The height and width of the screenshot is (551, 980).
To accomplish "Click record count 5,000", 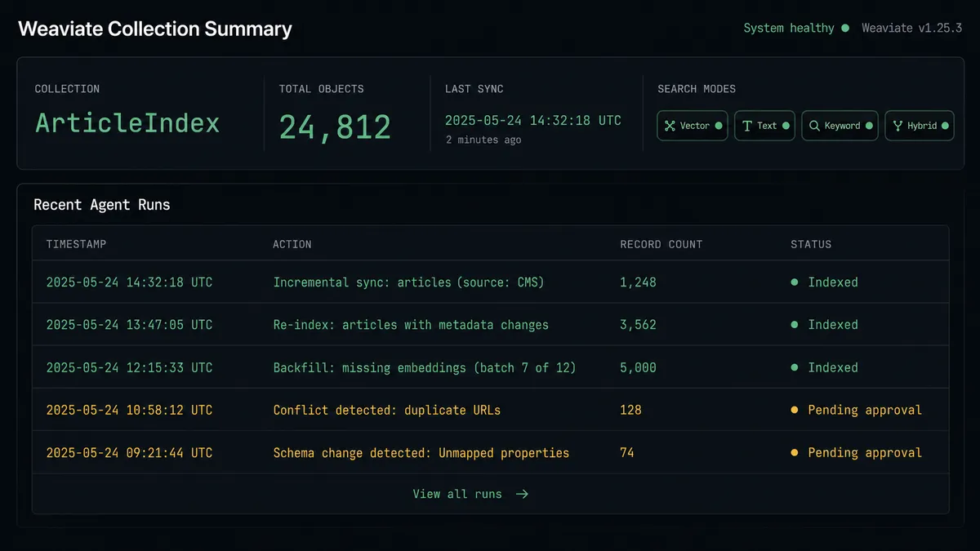I will 638,367.
